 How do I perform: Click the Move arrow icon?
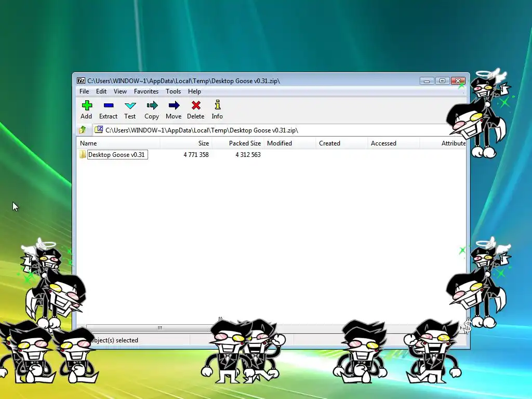pos(174,105)
